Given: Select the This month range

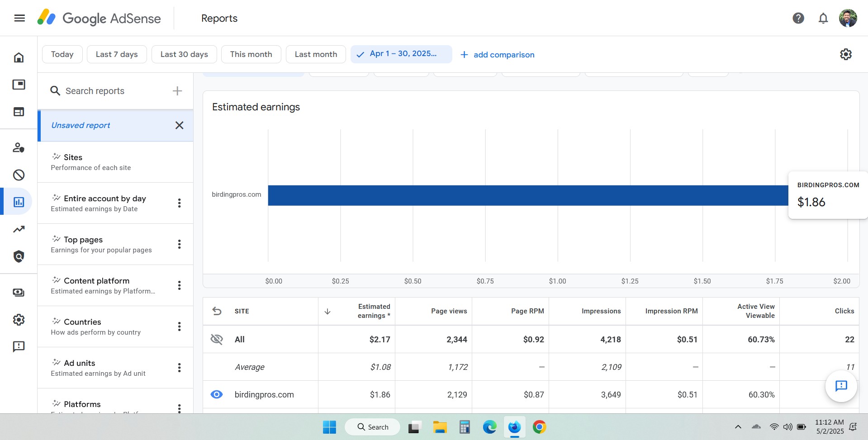Looking at the screenshot, I should 251,54.
